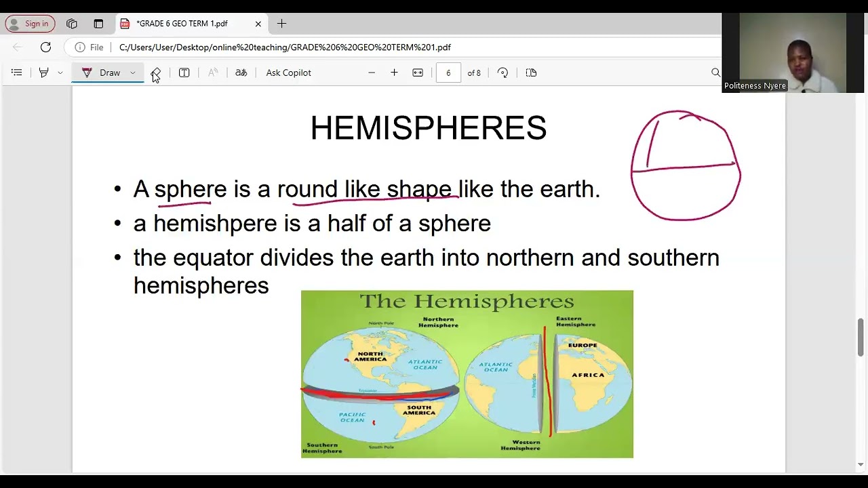The image size is (868, 488).
Task: Open Ask Copilot
Action: point(288,73)
